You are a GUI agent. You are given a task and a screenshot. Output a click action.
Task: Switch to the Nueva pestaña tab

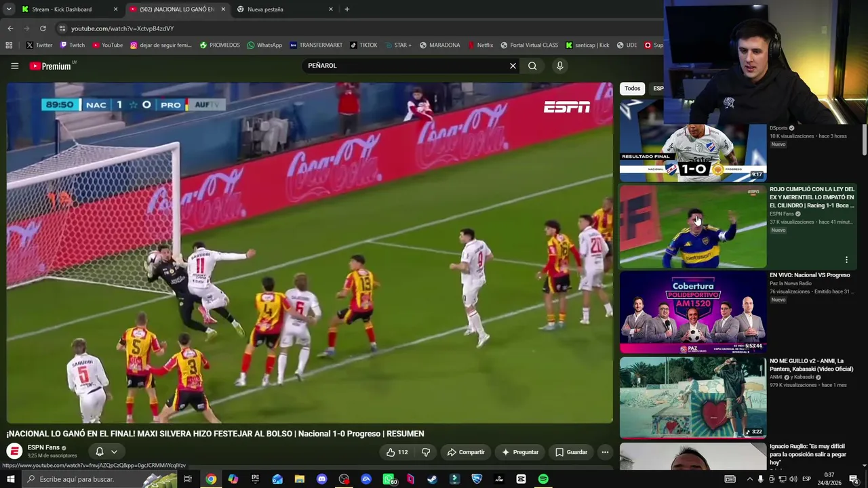click(285, 9)
